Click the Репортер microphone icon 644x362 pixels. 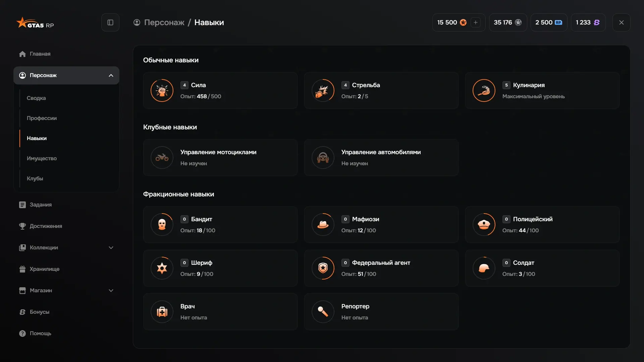point(323,312)
